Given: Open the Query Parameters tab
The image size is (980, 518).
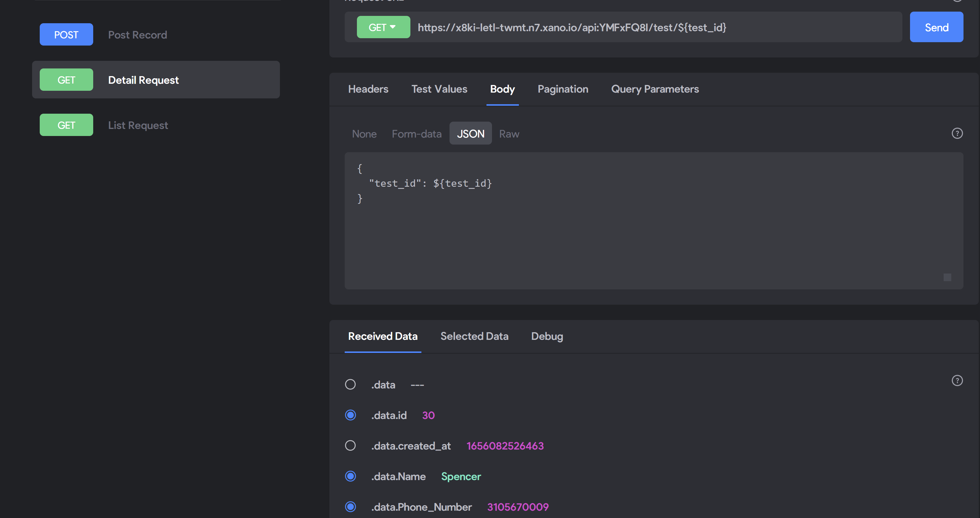Looking at the screenshot, I should pyautogui.click(x=655, y=89).
